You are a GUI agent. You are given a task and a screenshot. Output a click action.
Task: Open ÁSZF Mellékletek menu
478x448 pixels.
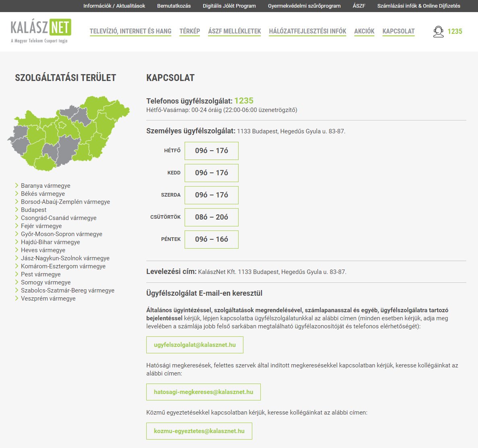click(x=235, y=31)
